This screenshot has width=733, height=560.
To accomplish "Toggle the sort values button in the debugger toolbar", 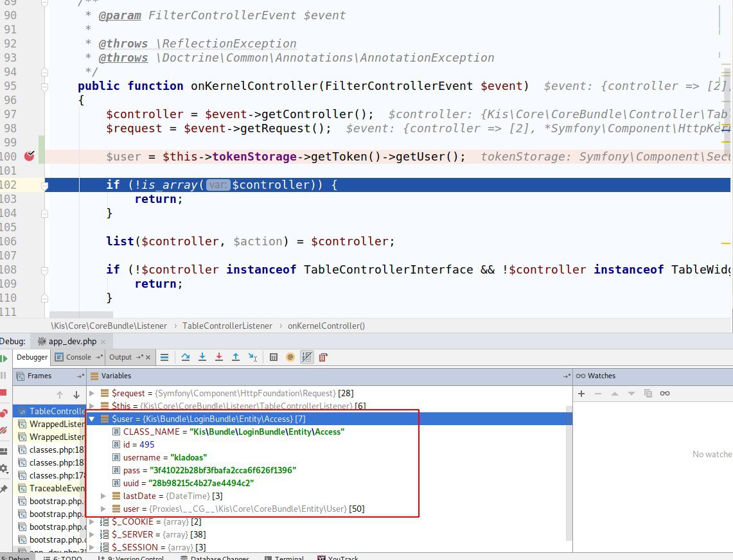I will (307, 357).
